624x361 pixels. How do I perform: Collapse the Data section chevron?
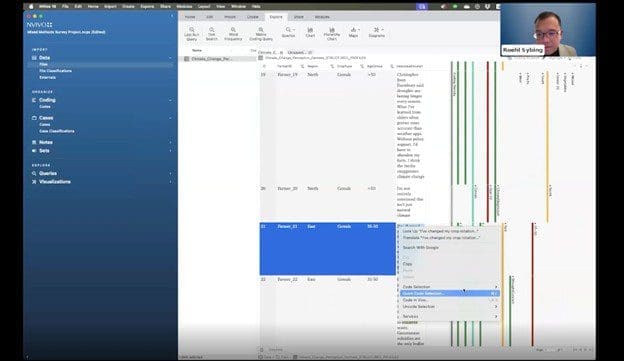coord(171,58)
